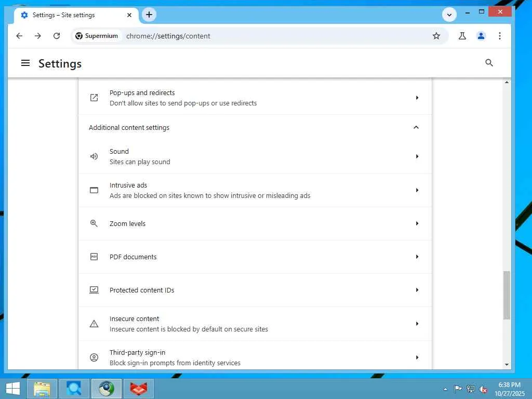Screen dimensions: 532x399
Task: Open the magnifier search app in taskbar
Action: 74,389
